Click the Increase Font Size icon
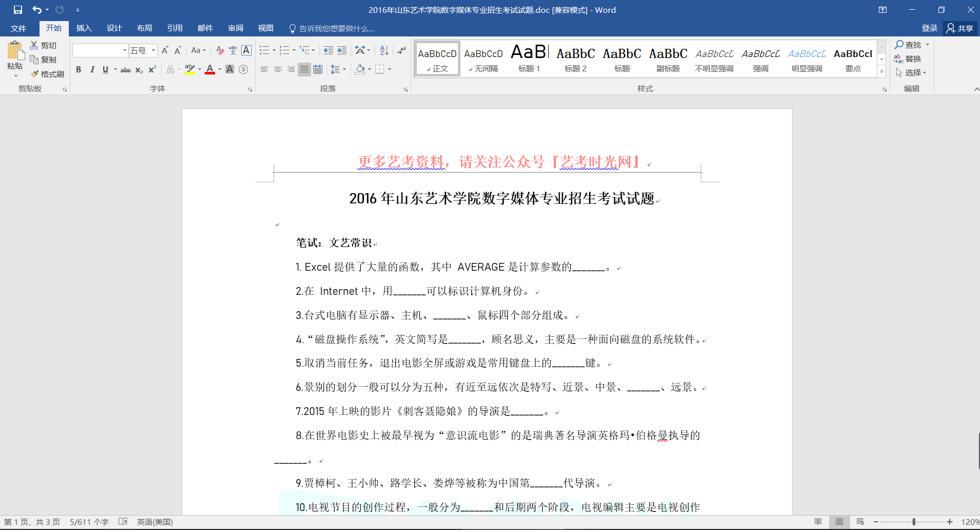 [x=165, y=50]
